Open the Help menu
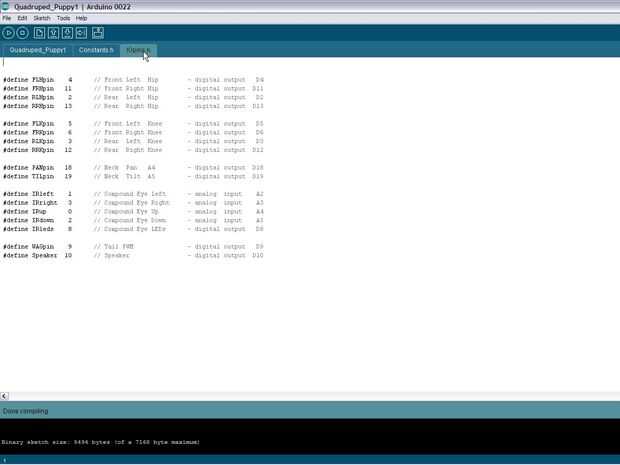620x465 pixels. pyautogui.click(x=81, y=18)
